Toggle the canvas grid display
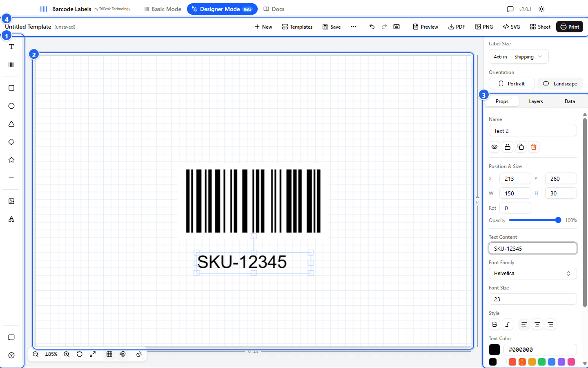 pyautogui.click(x=109, y=354)
